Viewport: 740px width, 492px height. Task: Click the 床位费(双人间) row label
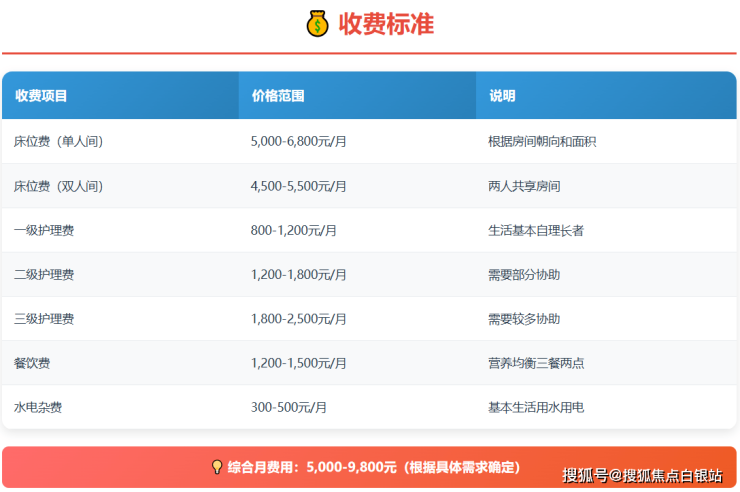(58, 186)
